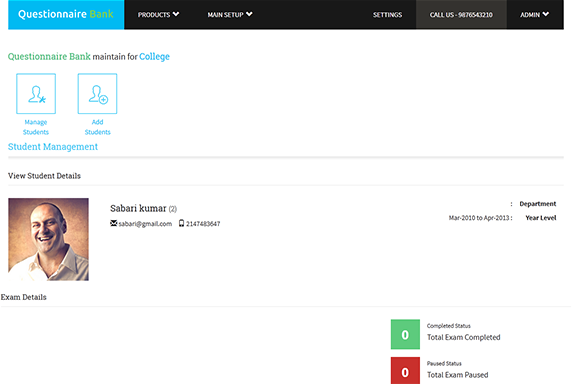Click the Department label
This screenshot has width=574, height=384.
coord(538,204)
